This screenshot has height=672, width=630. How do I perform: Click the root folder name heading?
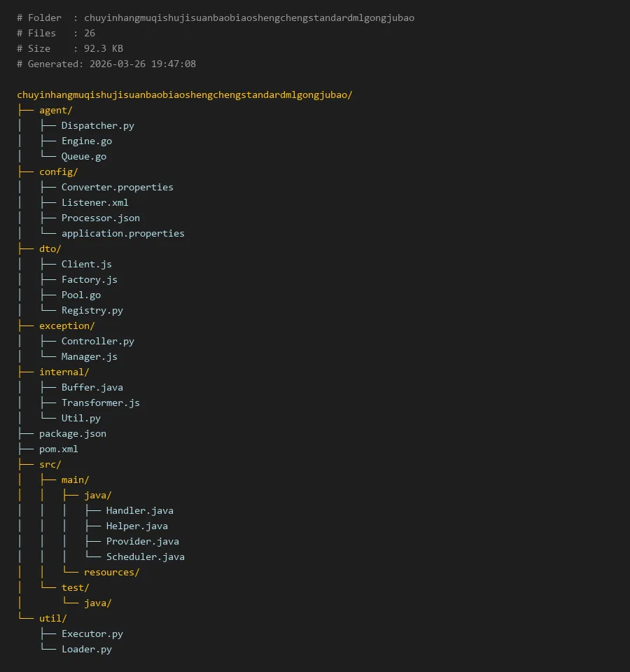coord(184,94)
